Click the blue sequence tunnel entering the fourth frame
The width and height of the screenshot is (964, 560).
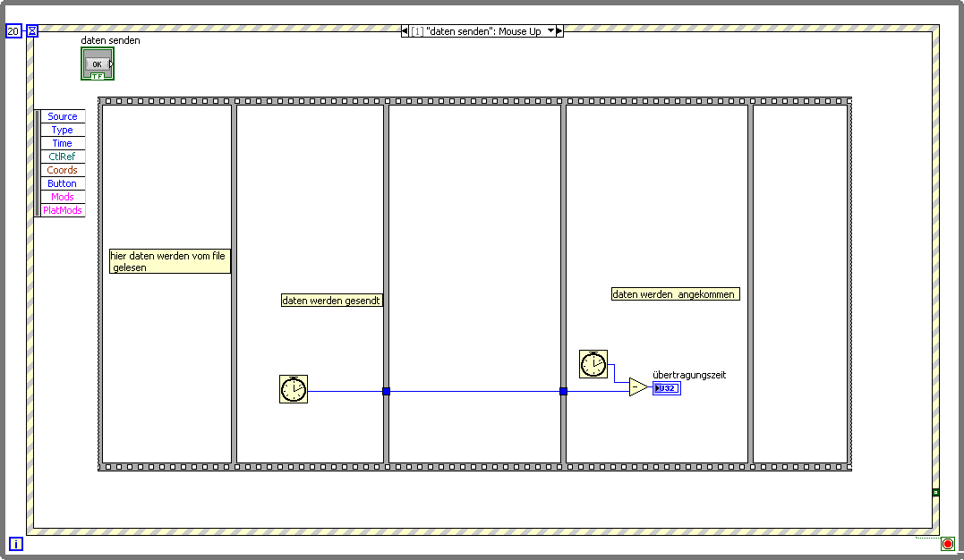coord(563,392)
